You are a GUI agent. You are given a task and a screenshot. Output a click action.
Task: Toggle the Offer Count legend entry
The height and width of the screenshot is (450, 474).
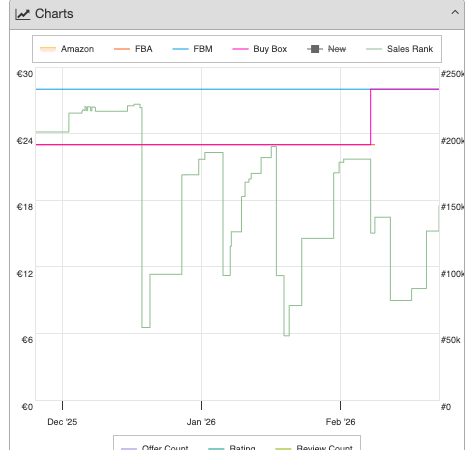tap(154, 447)
